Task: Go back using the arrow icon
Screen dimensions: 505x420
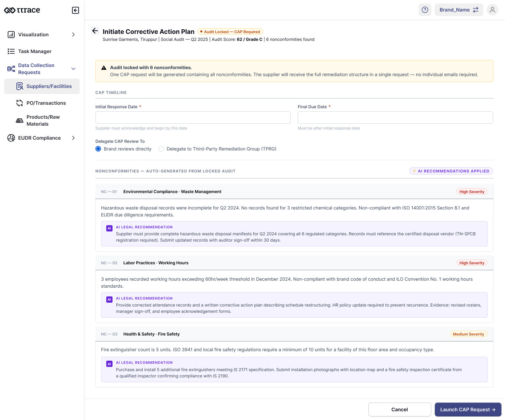Action: (95, 31)
